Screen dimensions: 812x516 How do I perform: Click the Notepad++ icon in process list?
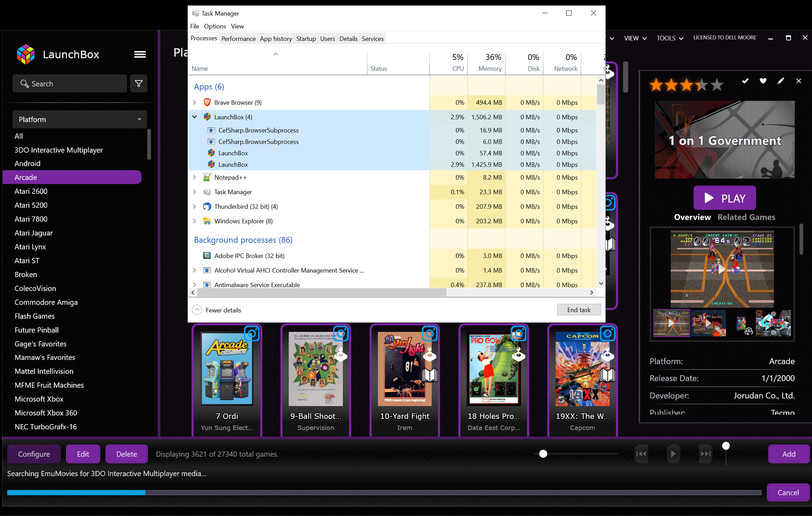207,177
